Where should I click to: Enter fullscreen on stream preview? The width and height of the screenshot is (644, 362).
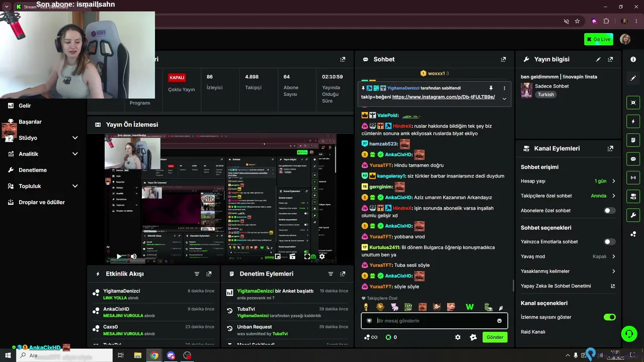coord(307,256)
